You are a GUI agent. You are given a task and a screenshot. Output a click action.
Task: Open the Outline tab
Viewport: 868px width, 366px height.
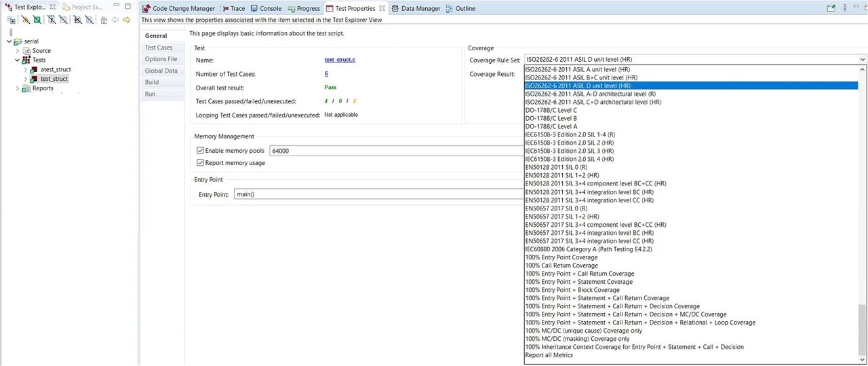click(460, 8)
